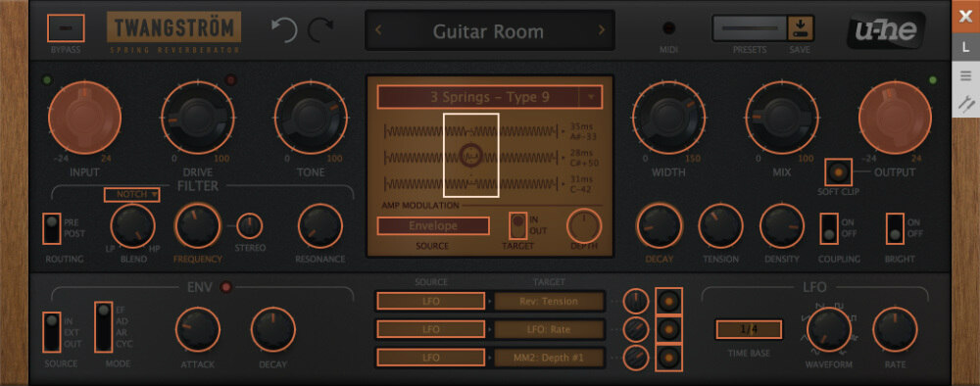Click the filter Blend knob
The width and height of the screenshot is (980, 386).
tap(133, 226)
